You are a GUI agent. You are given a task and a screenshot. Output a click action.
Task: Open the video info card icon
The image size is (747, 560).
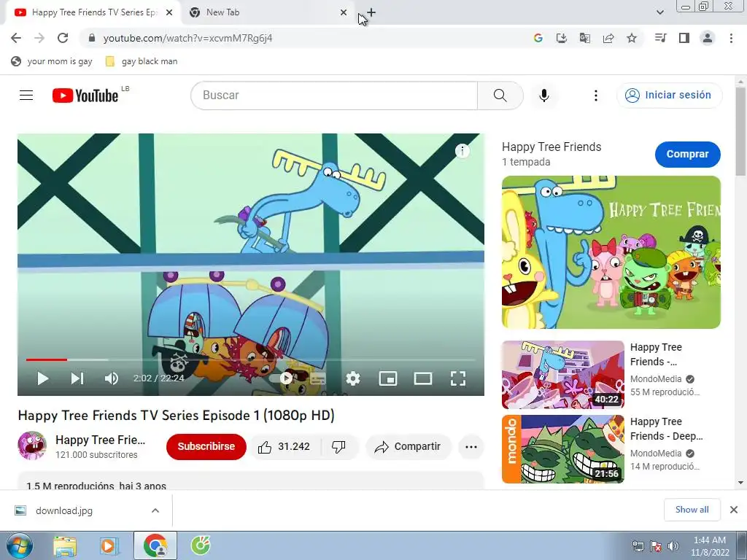pyautogui.click(x=462, y=151)
